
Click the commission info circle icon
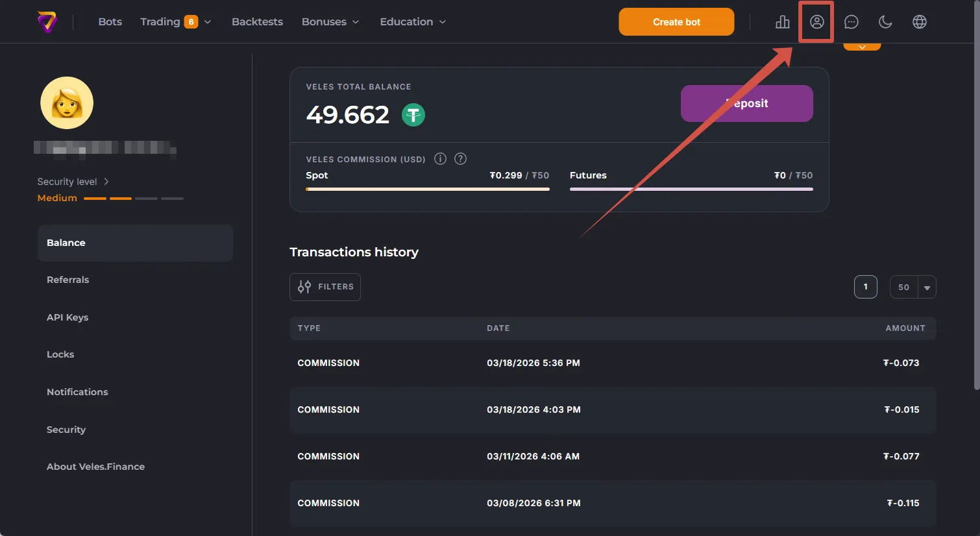(440, 159)
